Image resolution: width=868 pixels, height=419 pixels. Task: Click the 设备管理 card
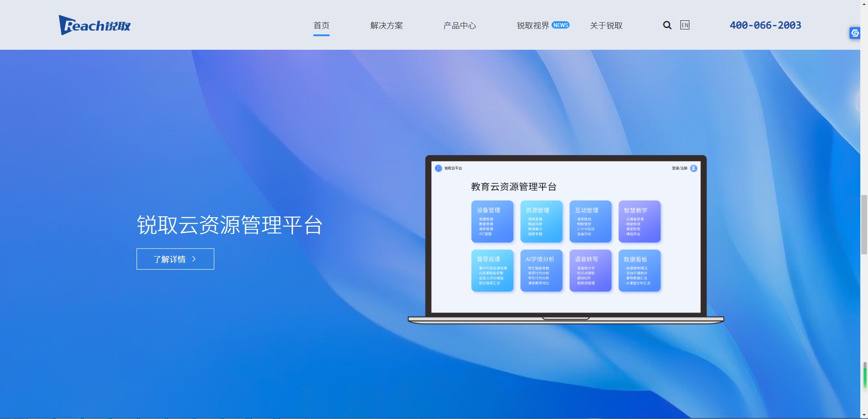pyautogui.click(x=492, y=221)
